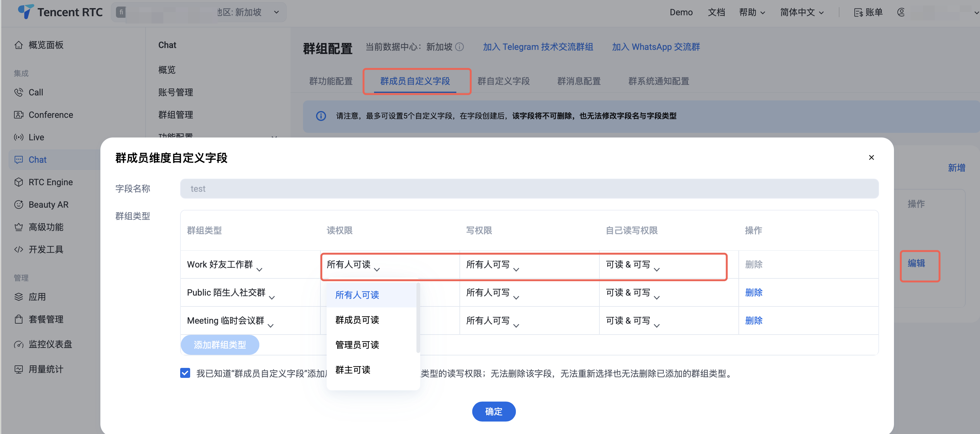Select 群主可读 option in the list
This screenshot has width=980, height=434.
(353, 370)
